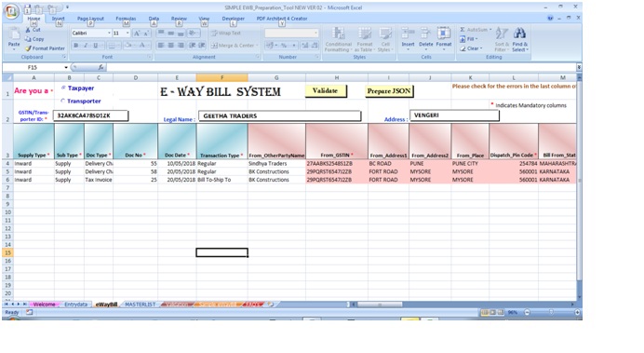Click the Prepare JSON button
This screenshot has height=353, width=644.
click(389, 91)
